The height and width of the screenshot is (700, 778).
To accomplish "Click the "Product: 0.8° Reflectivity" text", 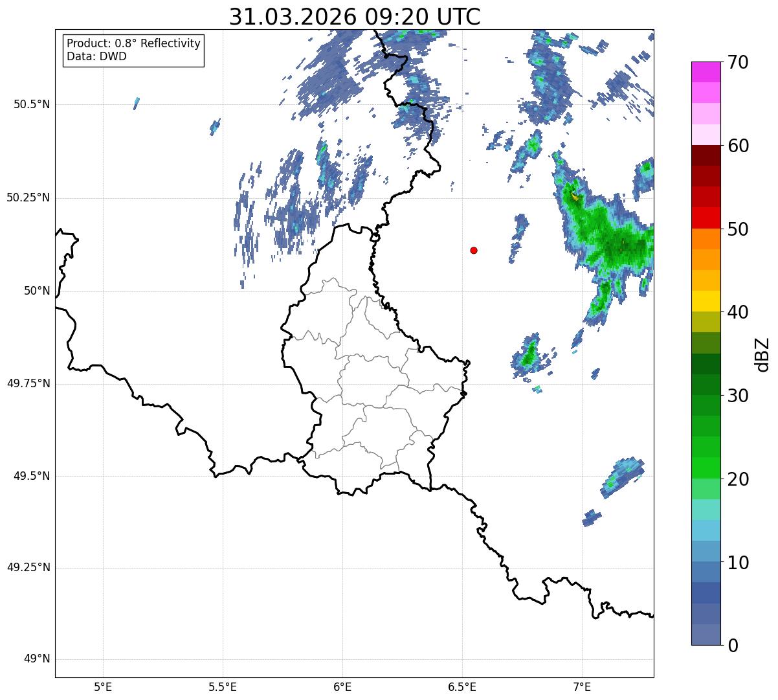I will coord(133,43).
